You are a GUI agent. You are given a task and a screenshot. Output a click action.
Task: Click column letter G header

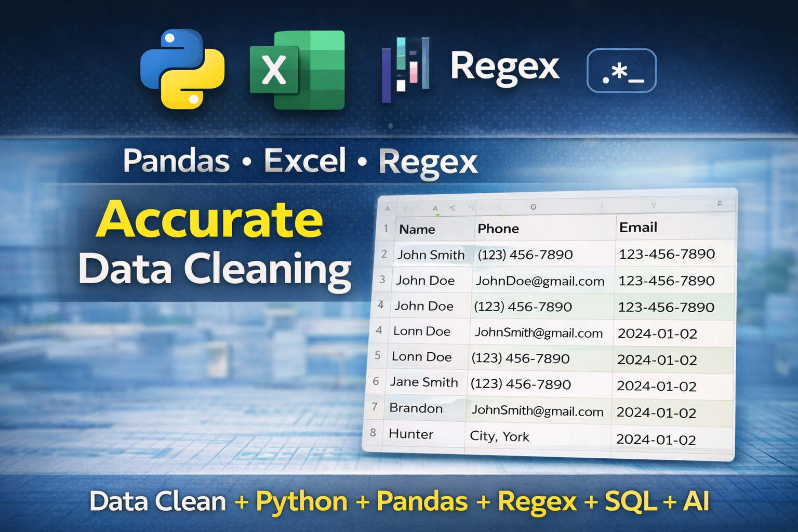point(533,207)
